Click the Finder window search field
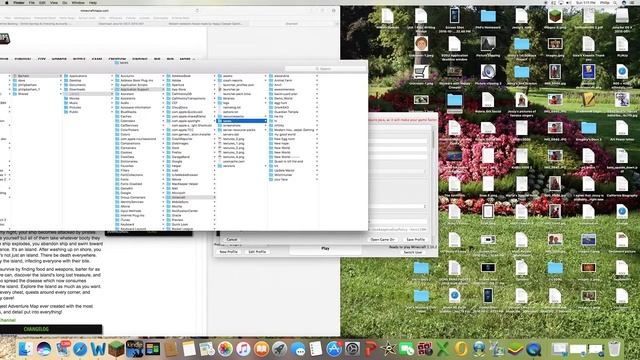The height and width of the screenshot is (360, 640). [325, 69]
